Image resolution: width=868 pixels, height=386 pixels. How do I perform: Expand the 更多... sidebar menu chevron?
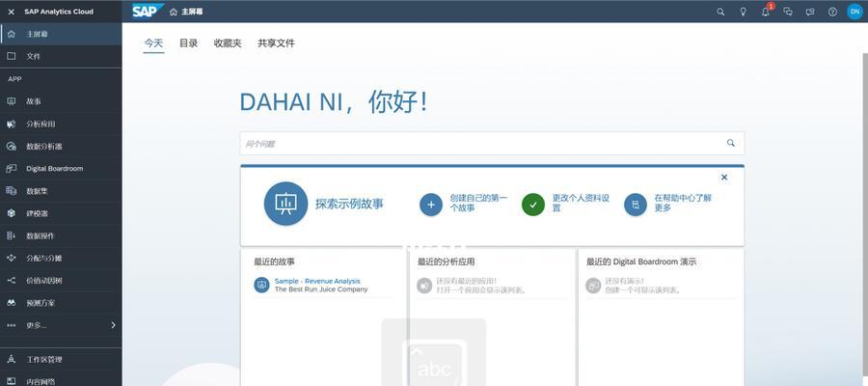click(x=114, y=325)
